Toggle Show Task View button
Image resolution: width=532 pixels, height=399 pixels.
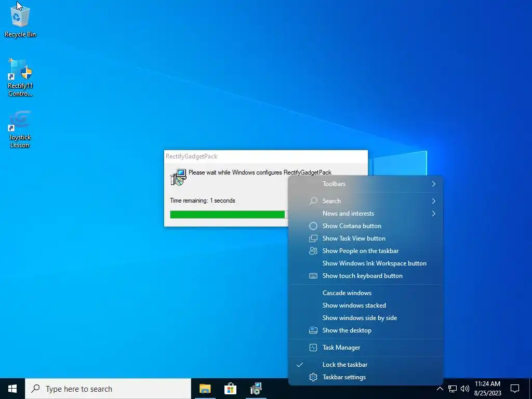[366, 238]
